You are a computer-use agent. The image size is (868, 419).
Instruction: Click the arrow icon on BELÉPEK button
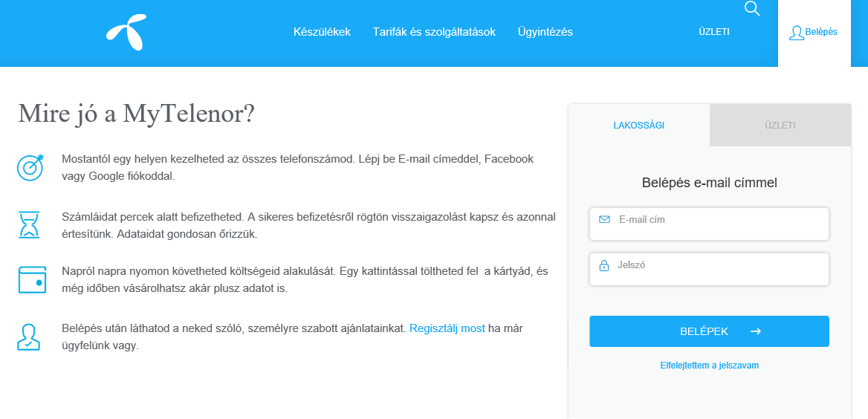756,331
